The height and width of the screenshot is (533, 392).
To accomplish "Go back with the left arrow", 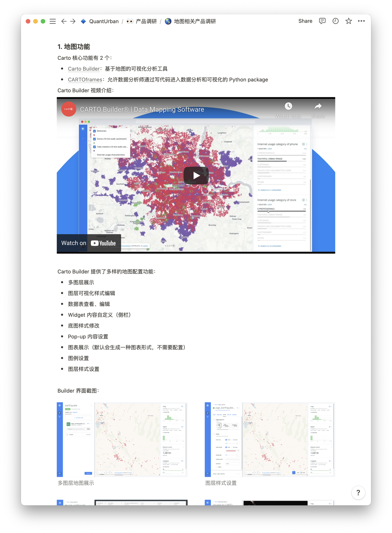I will [x=64, y=21].
